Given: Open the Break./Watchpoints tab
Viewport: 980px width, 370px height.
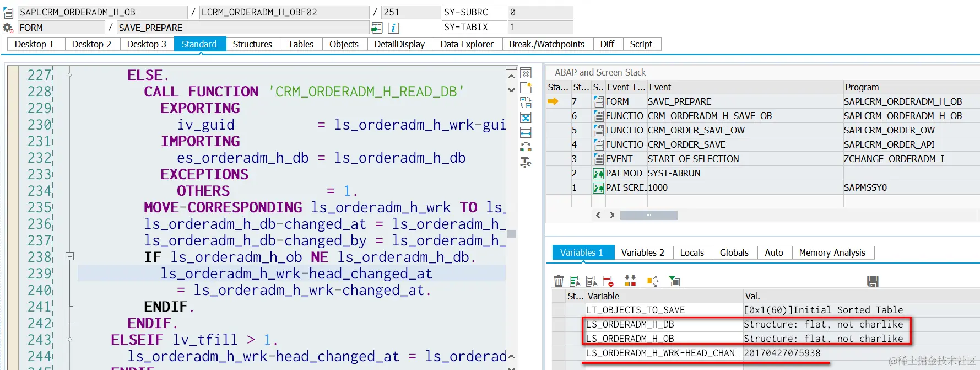Looking at the screenshot, I should pyautogui.click(x=547, y=44).
